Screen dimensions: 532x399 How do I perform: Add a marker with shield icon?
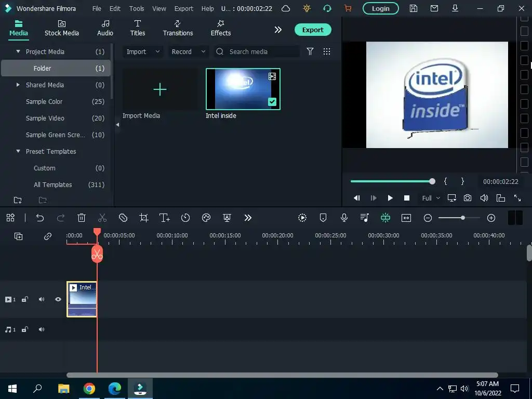pos(323,218)
